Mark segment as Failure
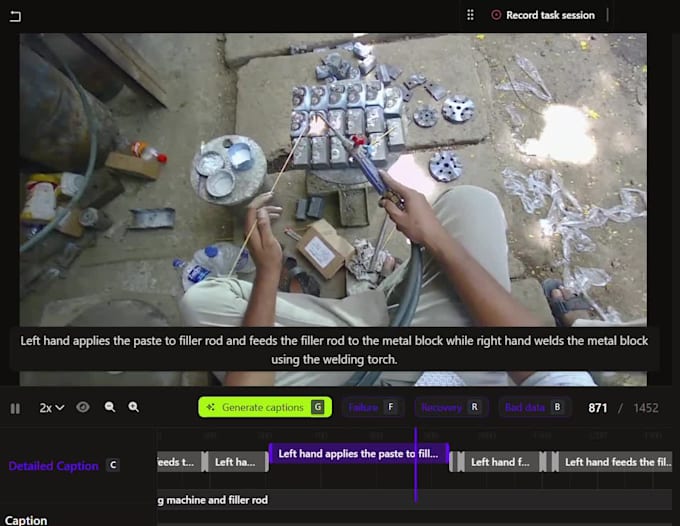 (373, 407)
